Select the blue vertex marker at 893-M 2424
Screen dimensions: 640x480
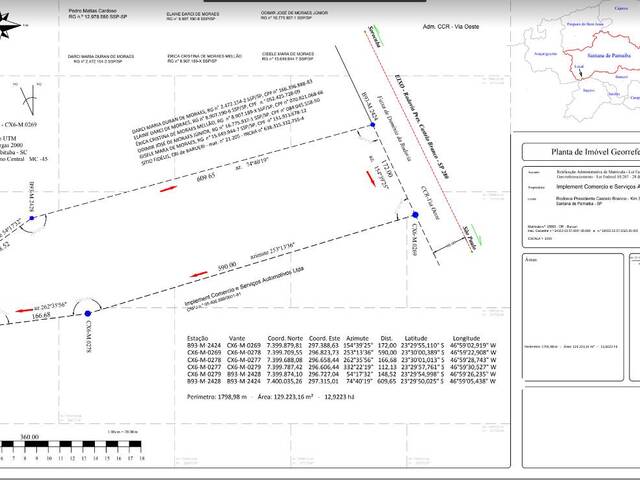click(373, 124)
